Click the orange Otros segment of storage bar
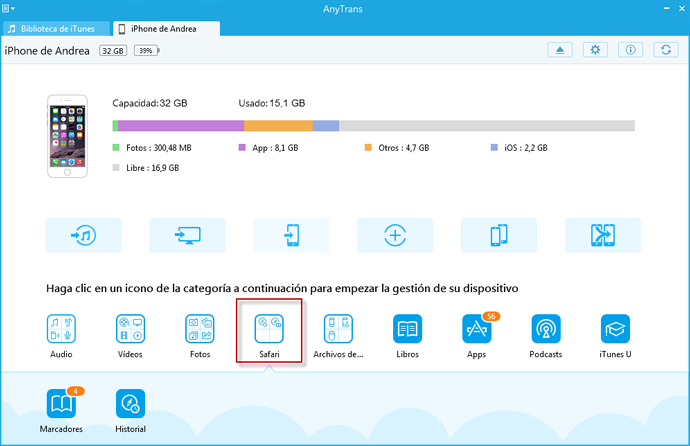This screenshot has width=690, height=446. (278, 126)
